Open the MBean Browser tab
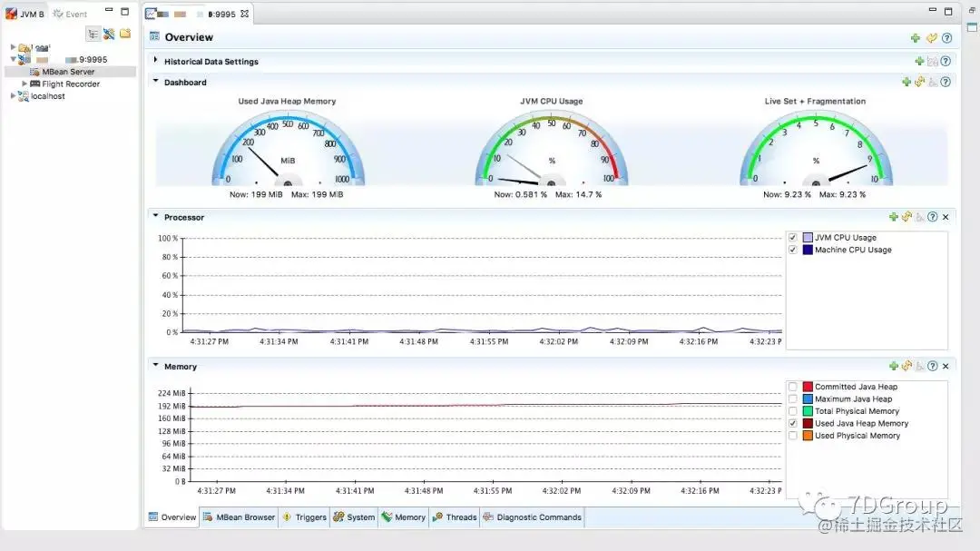Image resolution: width=980 pixels, height=551 pixels. [240, 517]
